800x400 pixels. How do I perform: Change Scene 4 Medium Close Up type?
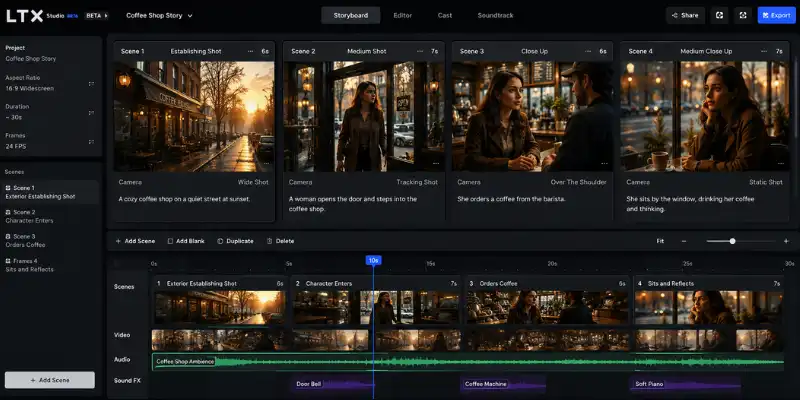pos(706,51)
